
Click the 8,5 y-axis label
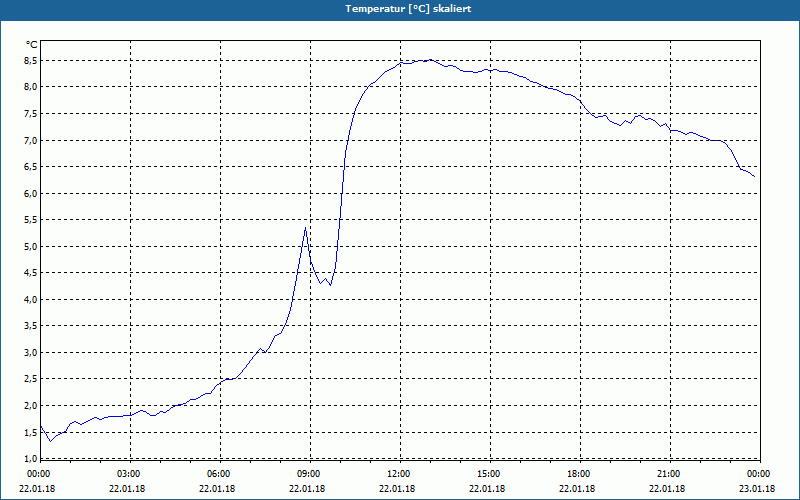point(31,61)
